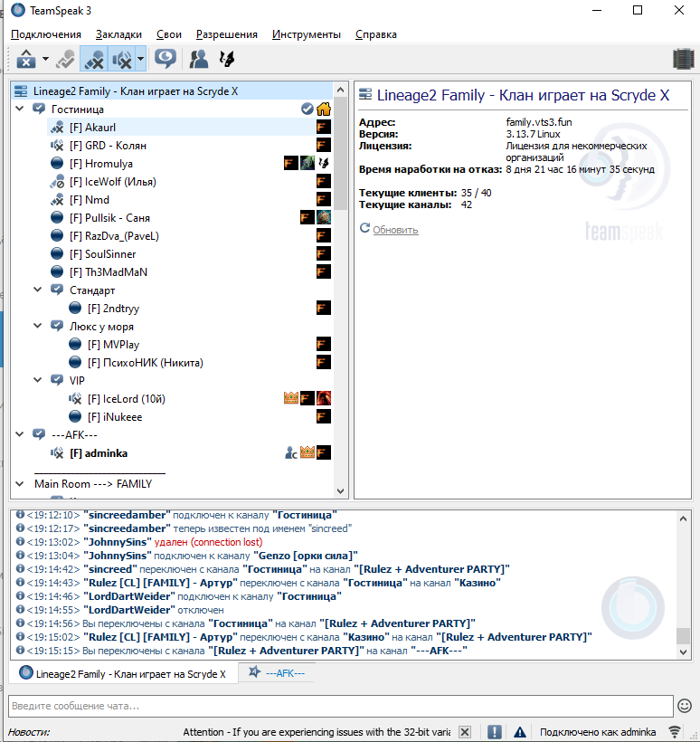This screenshot has width=700, height=742.
Task: Close the news ticker with X box
Action: [464, 732]
